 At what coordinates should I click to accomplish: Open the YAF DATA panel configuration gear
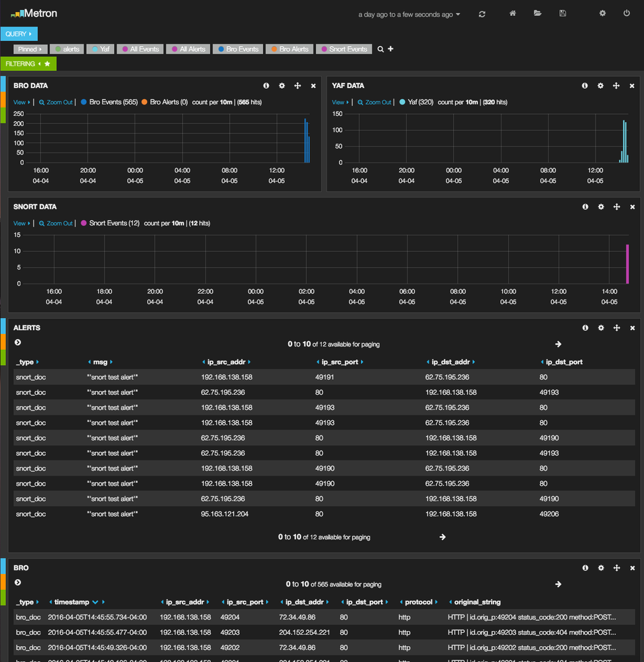pyautogui.click(x=600, y=85)
